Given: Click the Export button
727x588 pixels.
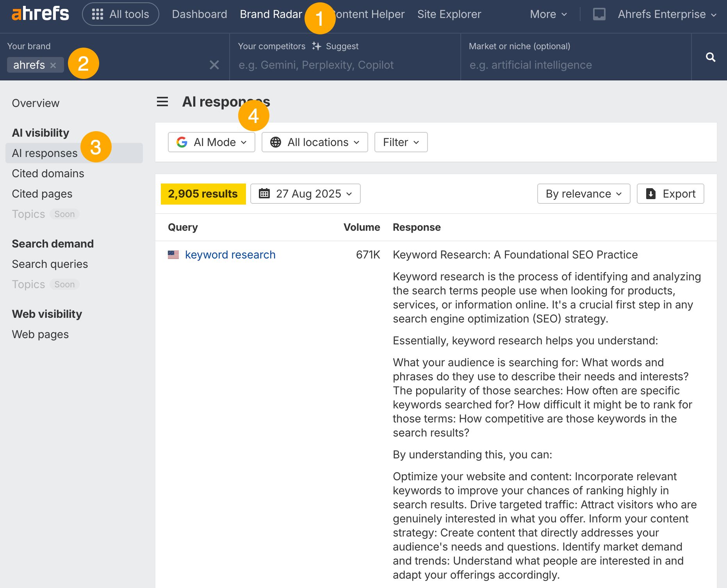Looking at the screenshot, I should [670, 194].
